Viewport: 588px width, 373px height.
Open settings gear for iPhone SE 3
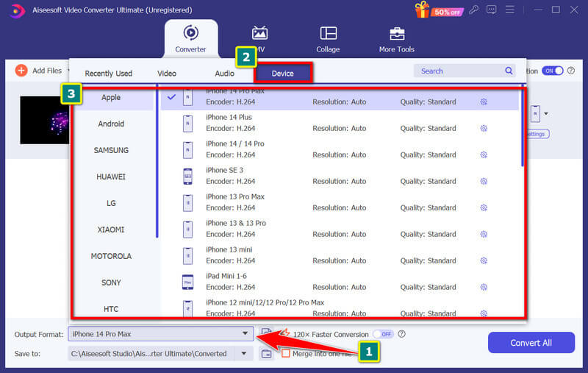coord(484,181)
